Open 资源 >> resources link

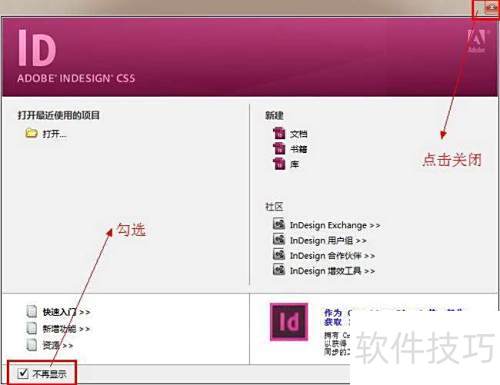[x=58, y=345]
